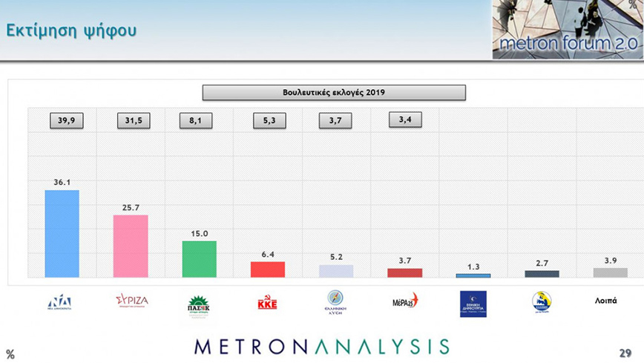This screenshot has height=363, width=644.
Task: Click the METRON ANALYSIS footer logo
Action: pos(321,347)
